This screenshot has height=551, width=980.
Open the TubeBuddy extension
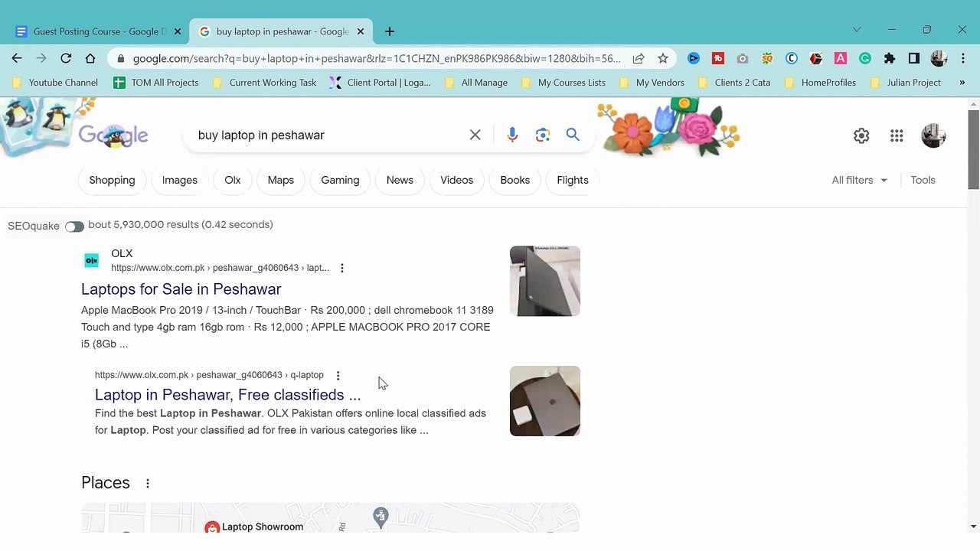point(718,58)
